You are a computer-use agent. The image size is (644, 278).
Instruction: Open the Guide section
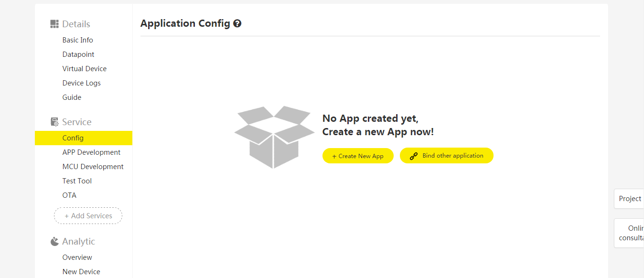[72, 97]
